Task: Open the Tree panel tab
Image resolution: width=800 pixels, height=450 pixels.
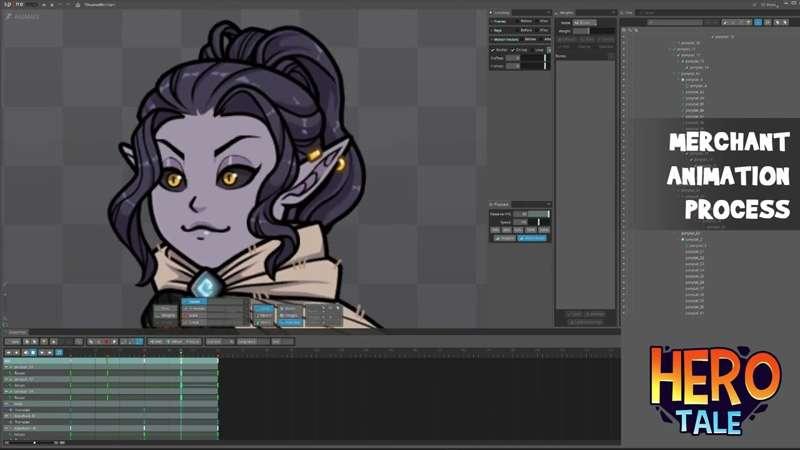Action: click(628, 13)
